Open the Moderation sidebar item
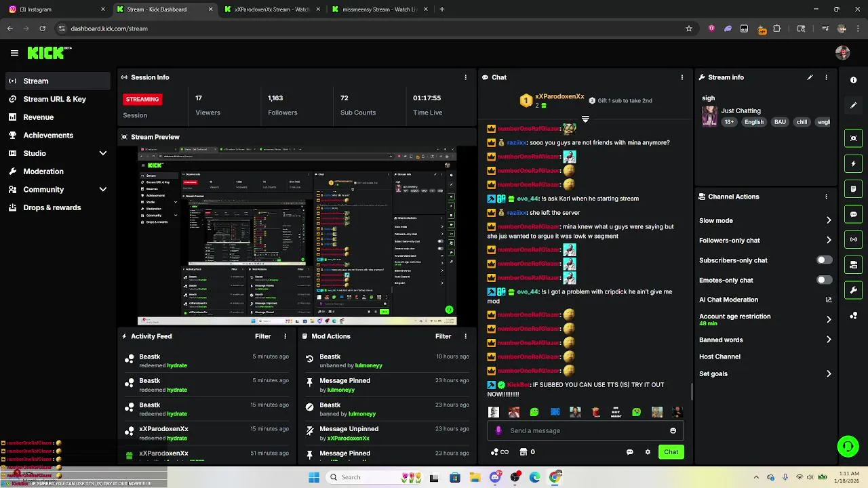The height and width of the screenshot is (488, 868). click(58, 171)
